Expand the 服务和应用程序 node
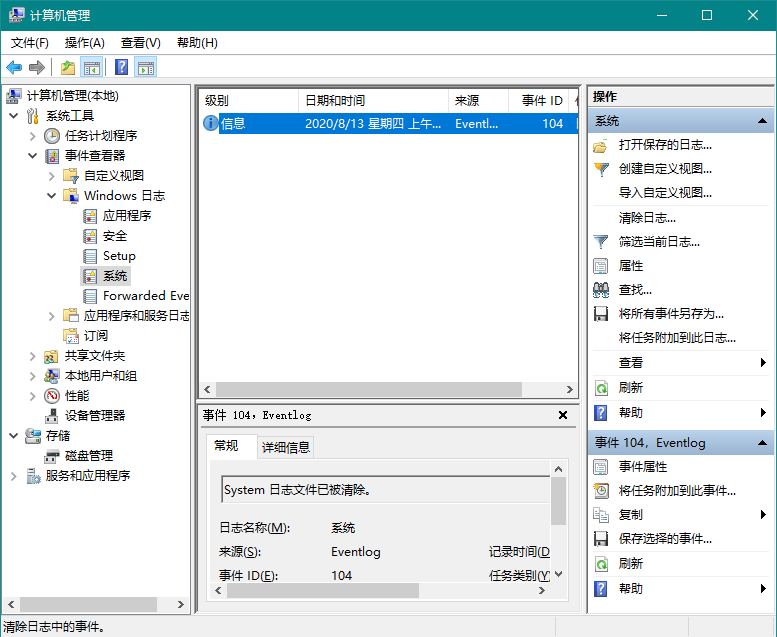This screenshot has width=777, height=637. (14, 476)
